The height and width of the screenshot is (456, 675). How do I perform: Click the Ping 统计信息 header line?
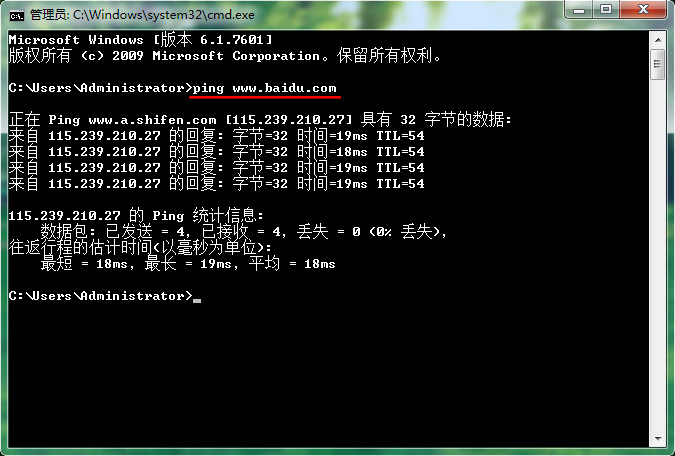pos(136,215)
